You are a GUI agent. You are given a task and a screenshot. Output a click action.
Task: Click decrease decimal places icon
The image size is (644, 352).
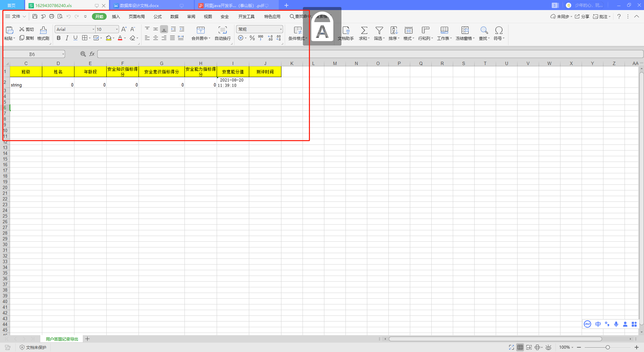279,38
